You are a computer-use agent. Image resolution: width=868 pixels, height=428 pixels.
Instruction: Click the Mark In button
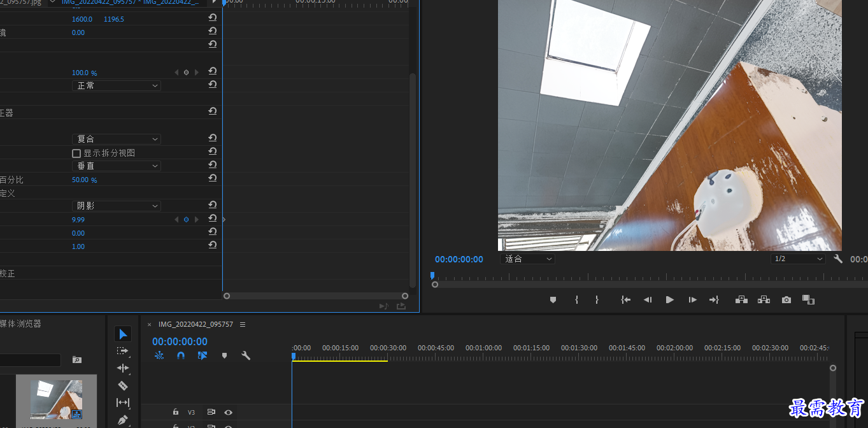[x=576, y=300]
